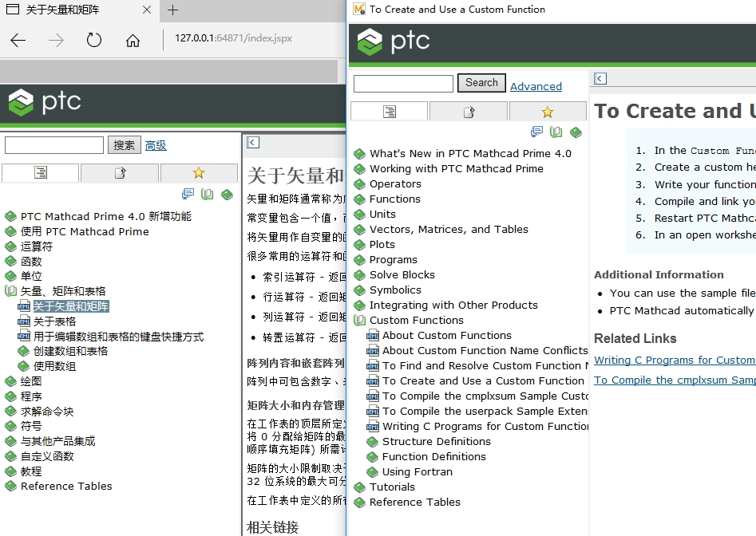Open the 高级 search link

pos(156,145)
